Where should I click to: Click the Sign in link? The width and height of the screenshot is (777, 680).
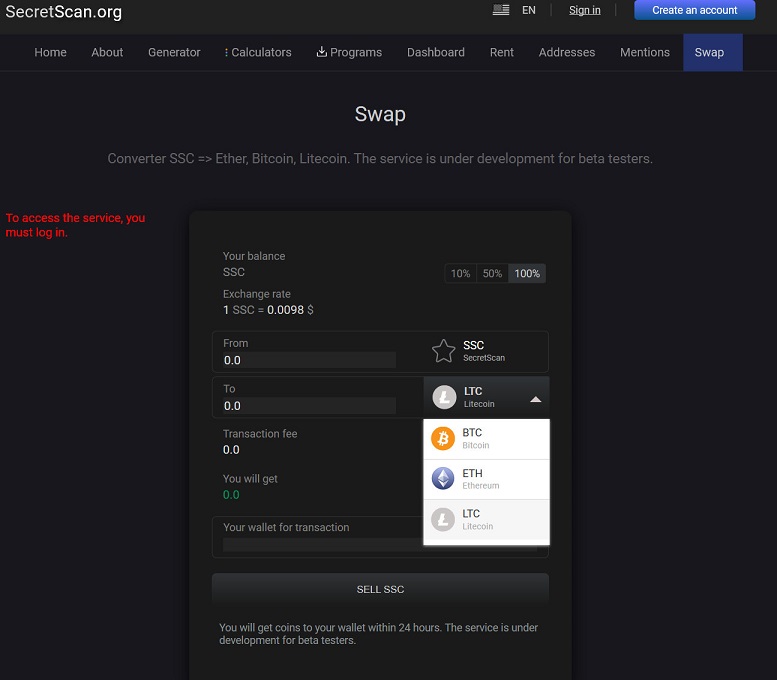[584, 10]
